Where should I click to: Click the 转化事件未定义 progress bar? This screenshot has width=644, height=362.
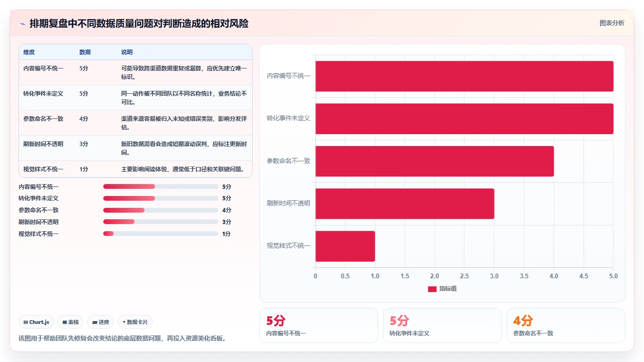pyautogui.click(x=161, y=198)
